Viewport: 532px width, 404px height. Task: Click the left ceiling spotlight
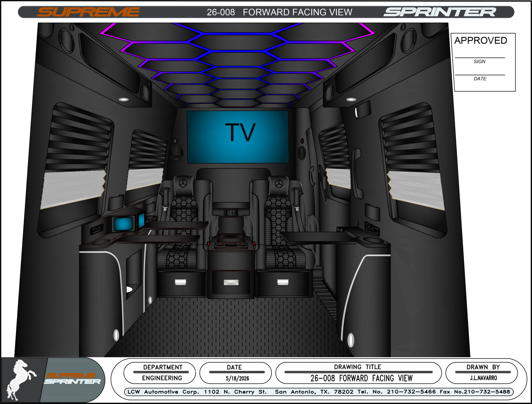124,99
